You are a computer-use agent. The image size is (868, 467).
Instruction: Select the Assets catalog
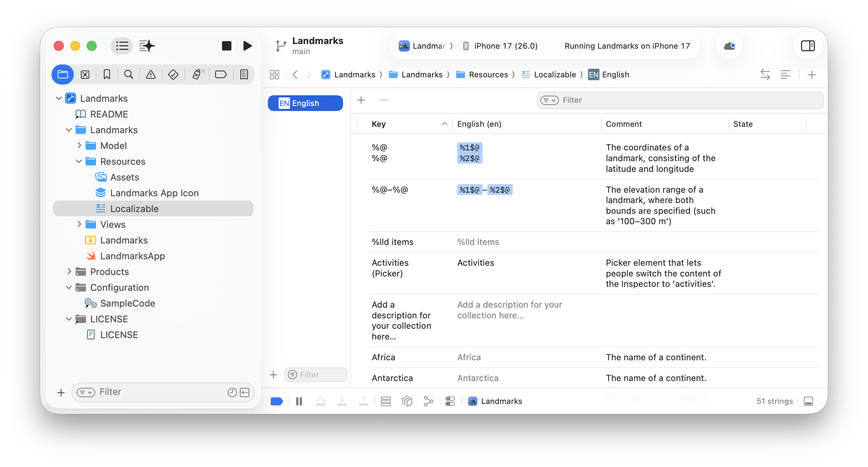pyautogui.click(x=124, y=177)
